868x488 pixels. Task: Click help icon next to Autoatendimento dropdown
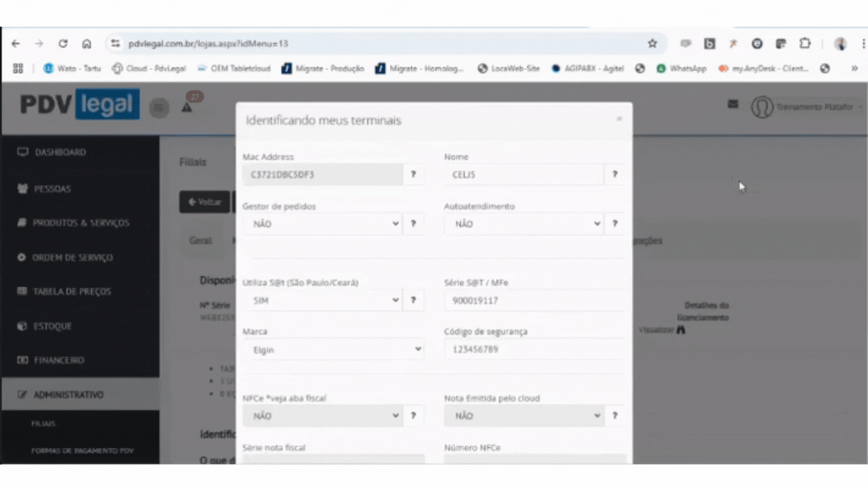615,224
